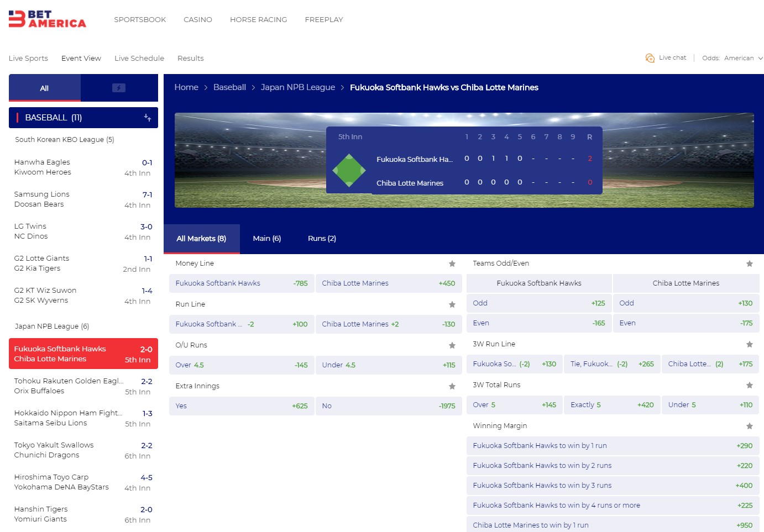The width and height of the screenshot is (764, 532).
Task: Bet Fukuoka Hawks to win by 3 runs
Action: pyautogui.click(x=613, y=486)
